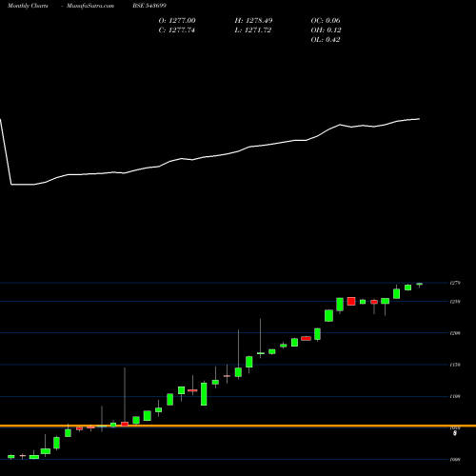Screen dimensions: 476x476
Task: Click the latest small green candle
Action: 420,285
